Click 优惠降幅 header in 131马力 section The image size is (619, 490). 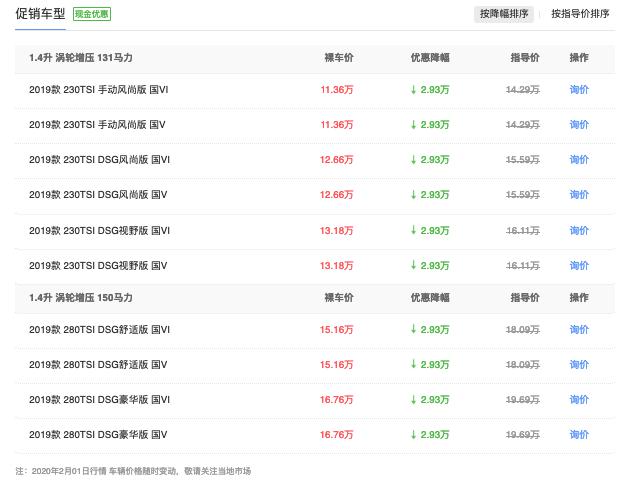[x=430, y=58]
